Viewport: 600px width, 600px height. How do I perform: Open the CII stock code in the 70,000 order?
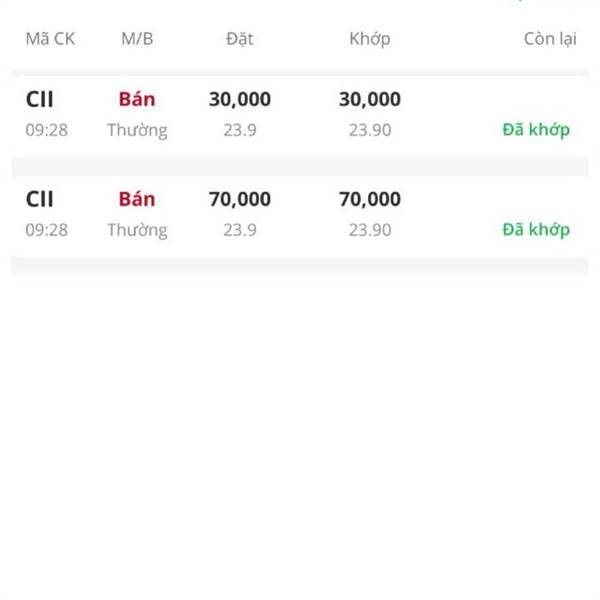click(x=39, y=199)
